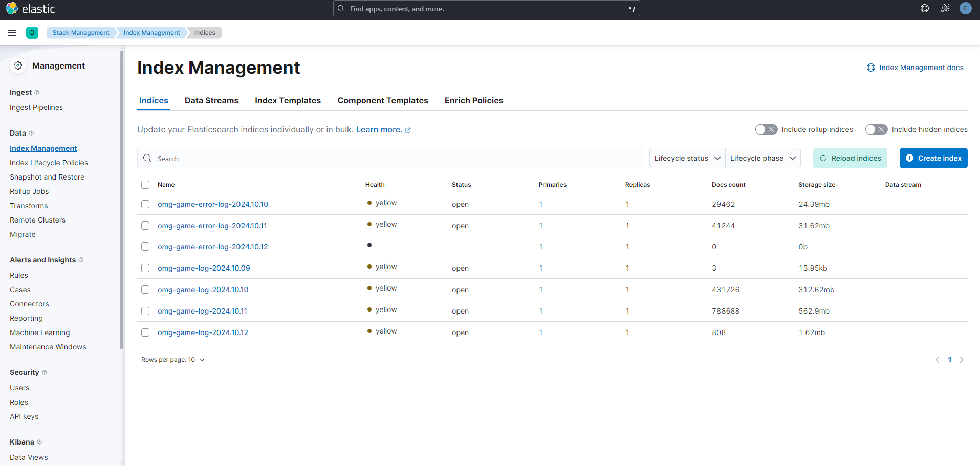Screen dimensions: 980x466
Task: Change the Rows per page setting
Action: pyautogui.click(x=173, y=360)
